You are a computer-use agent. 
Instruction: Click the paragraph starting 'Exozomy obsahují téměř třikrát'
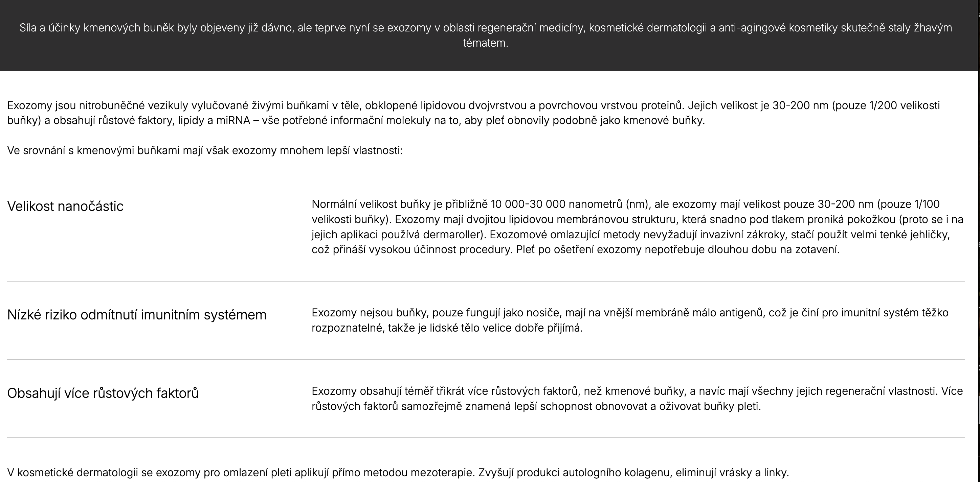coord(637,399)
